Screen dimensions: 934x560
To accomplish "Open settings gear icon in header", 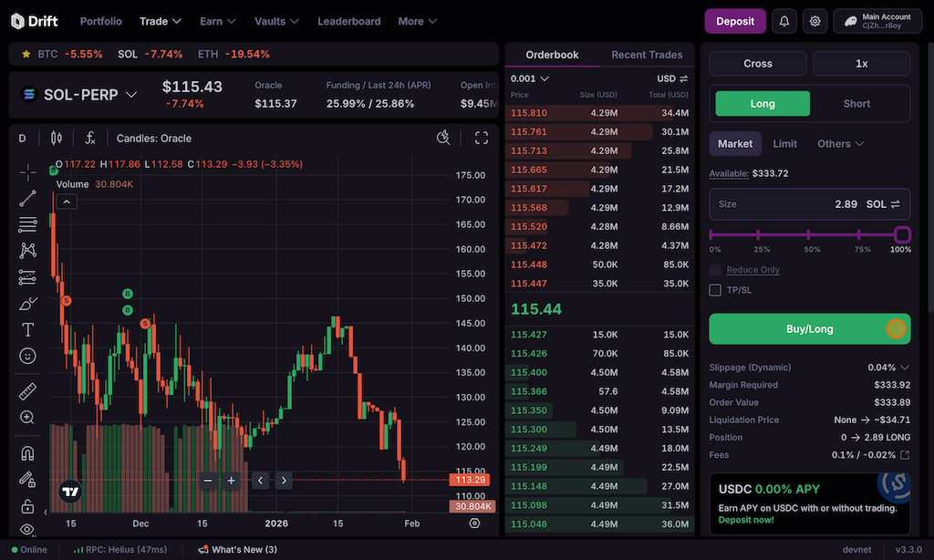I will (815, 21).
